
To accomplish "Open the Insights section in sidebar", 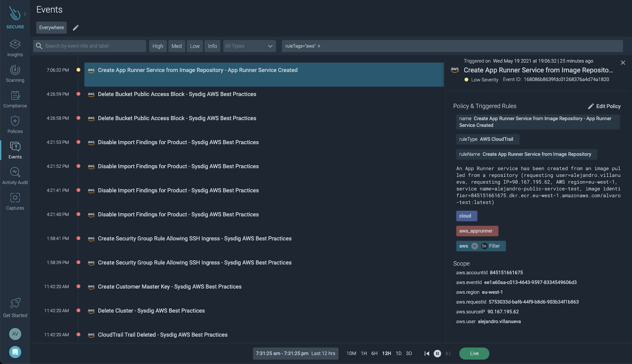I will 15,48.
